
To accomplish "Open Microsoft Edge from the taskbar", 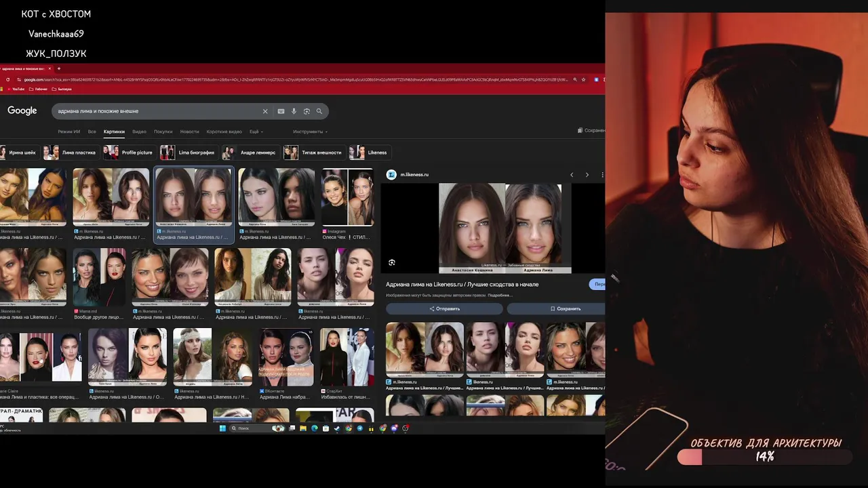I will [x=314, y=428].
